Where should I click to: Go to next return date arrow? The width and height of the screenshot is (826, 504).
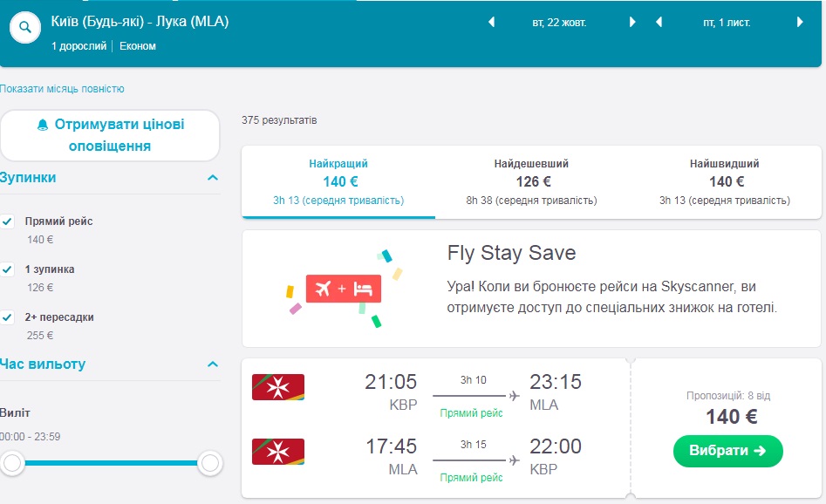pos(800,23)
